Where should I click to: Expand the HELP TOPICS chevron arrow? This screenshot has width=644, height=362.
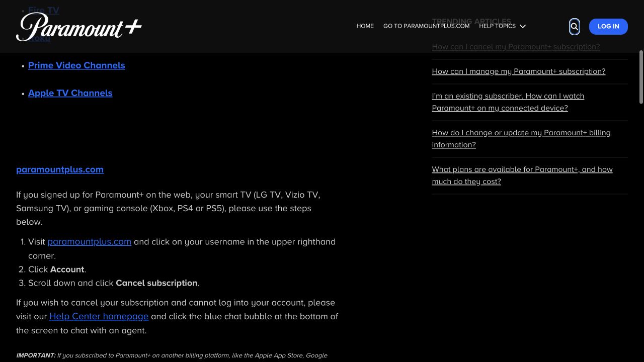point(522,26)
